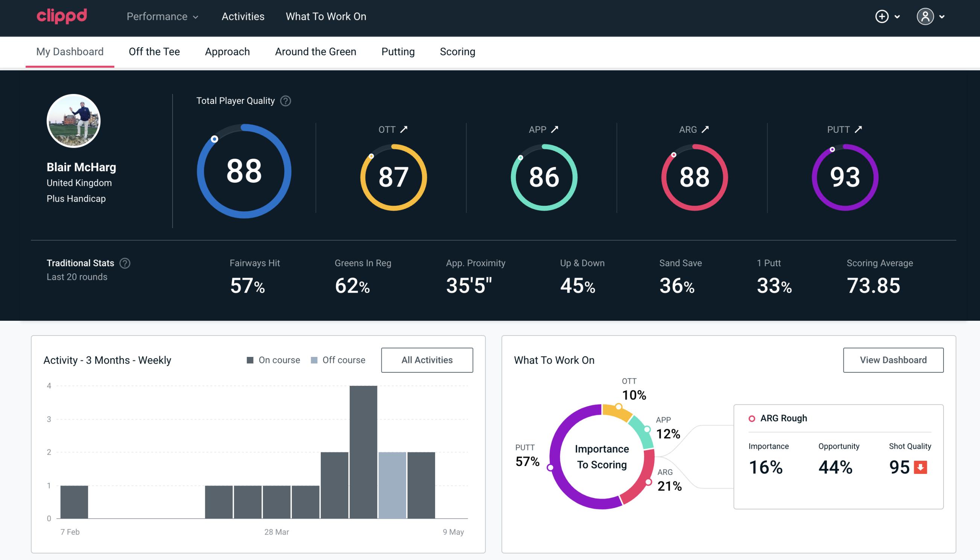Viewport: 980px width, 560px height.
Task: Click the ARG upward trend arrow icon
Action: tap(707, 129)
